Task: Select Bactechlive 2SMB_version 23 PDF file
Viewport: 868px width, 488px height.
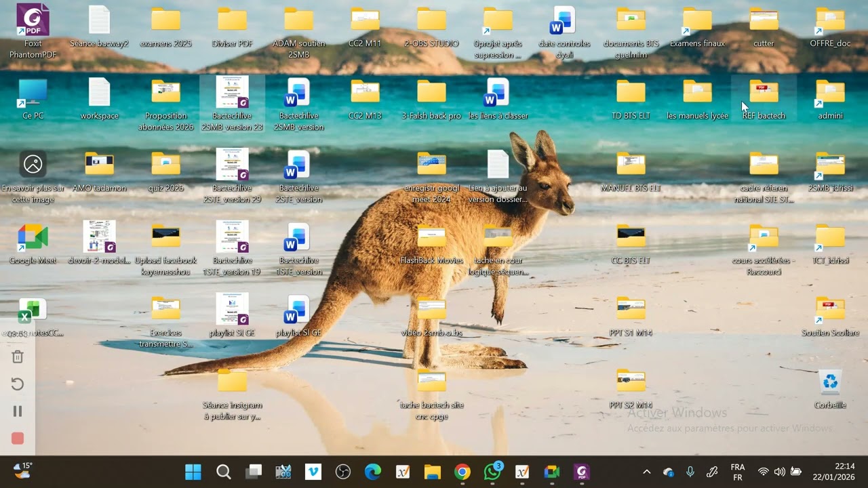Action: (232, 104)
